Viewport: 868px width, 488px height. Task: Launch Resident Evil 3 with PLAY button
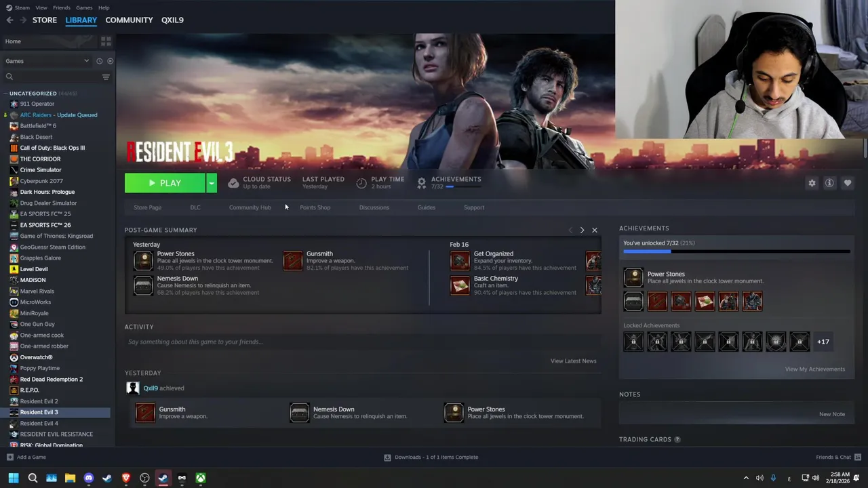[165, 183]
